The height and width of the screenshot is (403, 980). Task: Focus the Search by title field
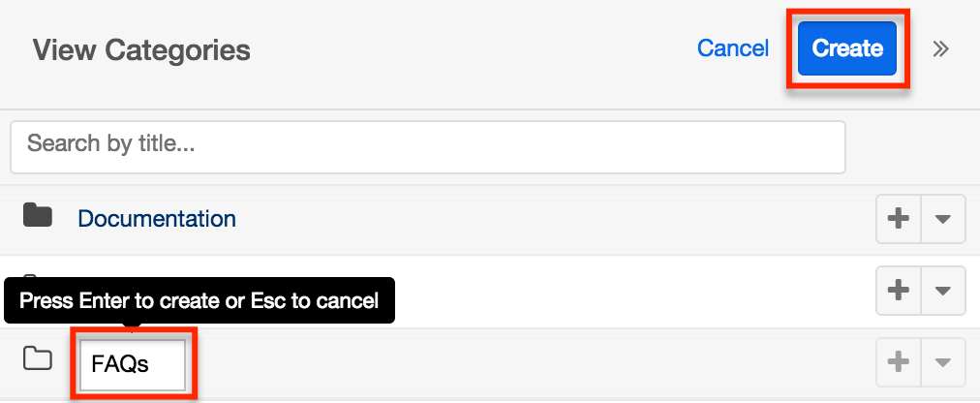click(x=427, y=146)
